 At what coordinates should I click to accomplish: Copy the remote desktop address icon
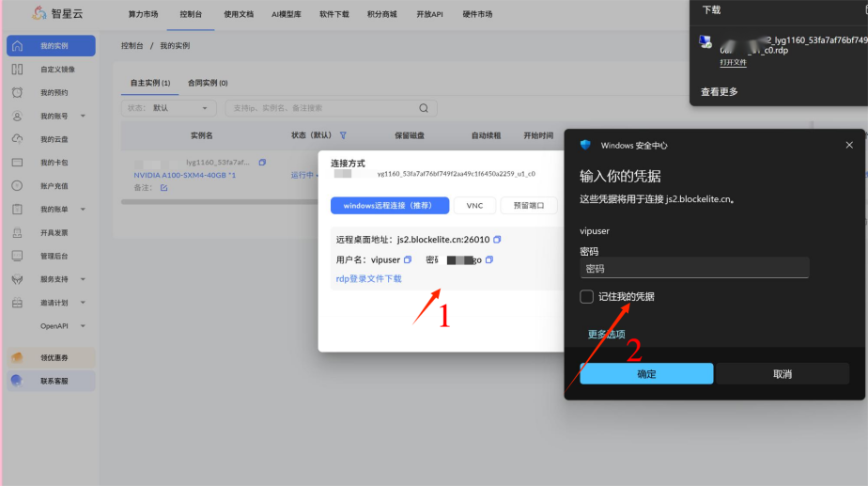(497, 240)
